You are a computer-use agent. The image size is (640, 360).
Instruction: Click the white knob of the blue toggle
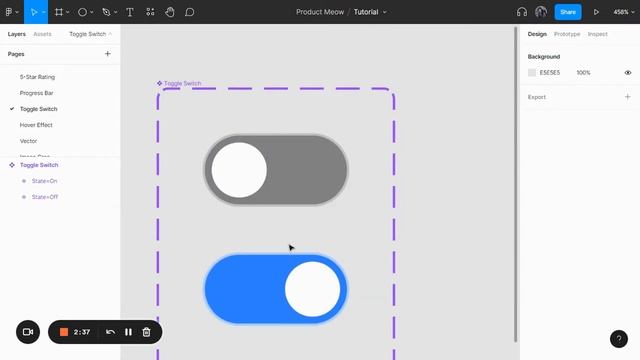coord(312,289)
